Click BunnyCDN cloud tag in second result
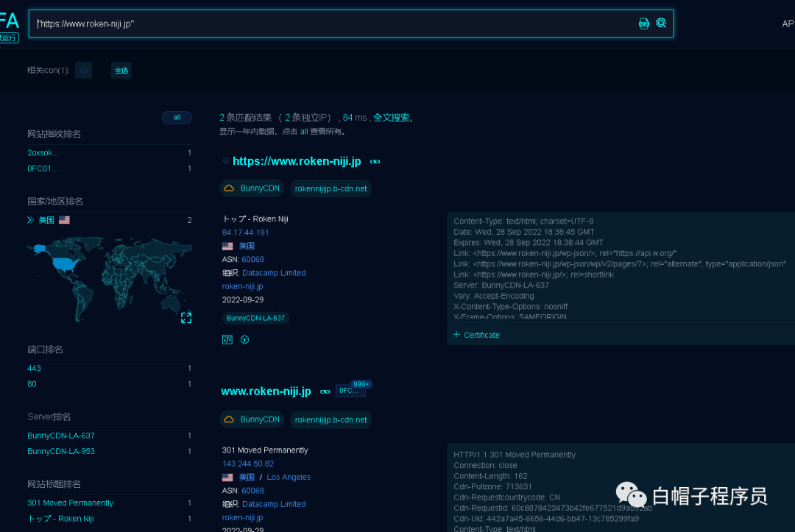This screenshot has height=532, width=795. coord(252,419)
